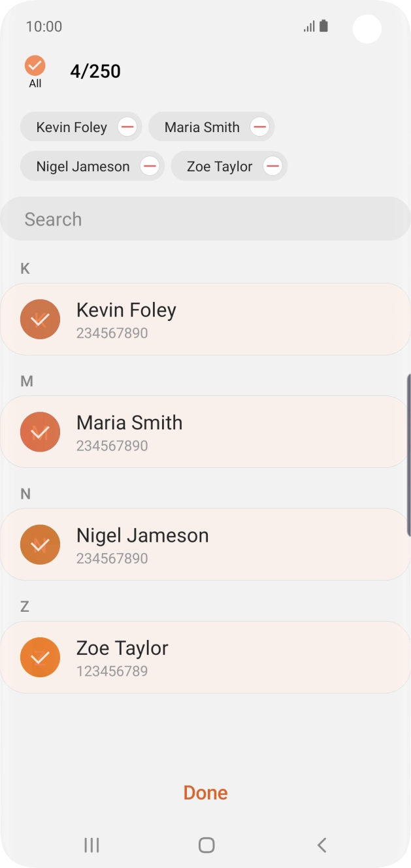Screen dimensions: 411x868
Task: Tap the Back navigation icon
Action: tap(321, 845)
